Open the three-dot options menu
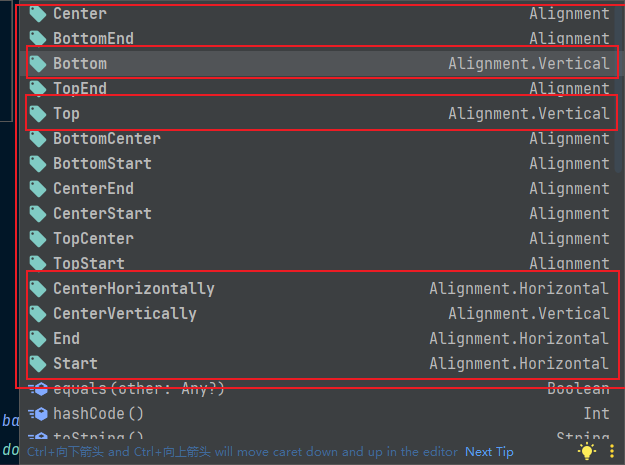 [x=612, y=451]
